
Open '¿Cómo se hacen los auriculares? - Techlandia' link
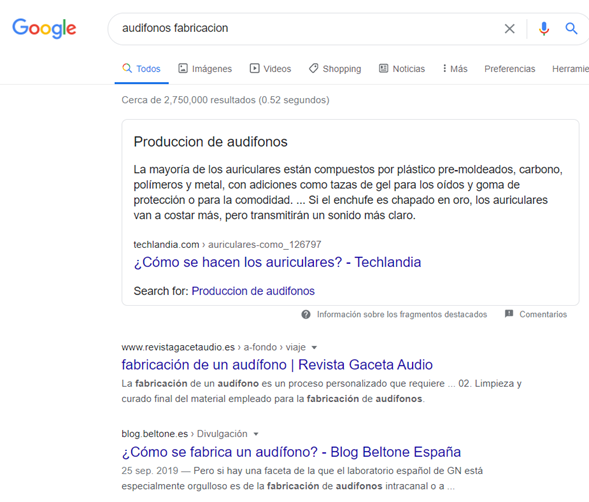point(277,262)
